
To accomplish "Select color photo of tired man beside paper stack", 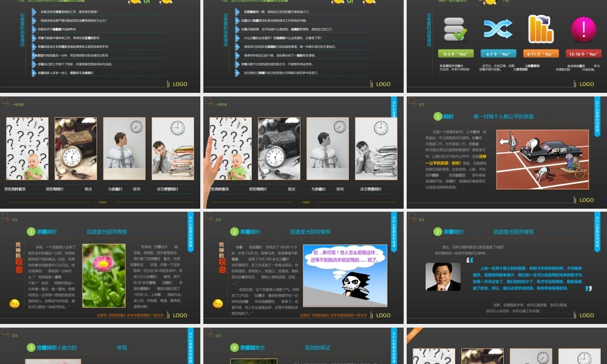I will [x=172, y=149].
